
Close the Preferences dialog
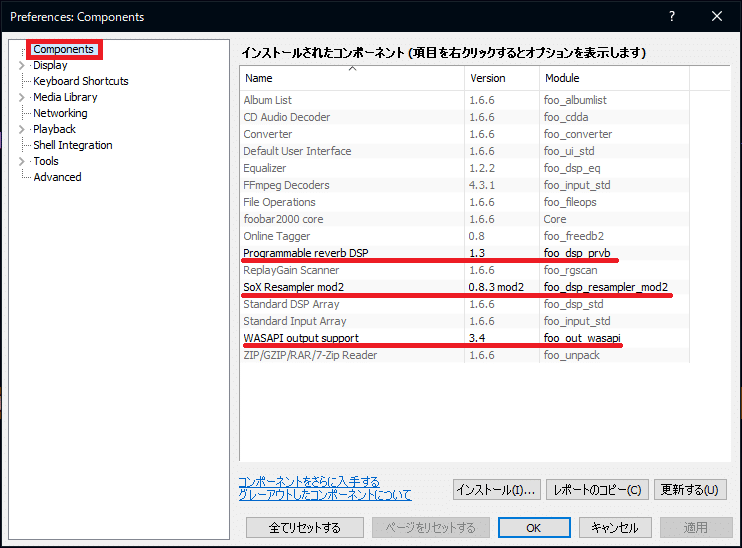pyautogui.click(x=717, y=17)
